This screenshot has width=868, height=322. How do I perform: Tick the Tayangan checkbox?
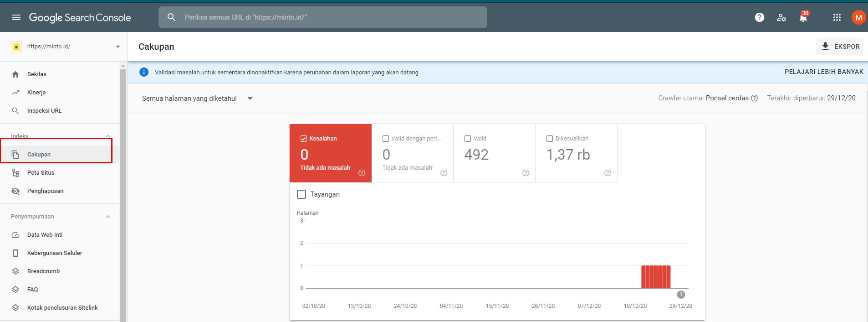click(301, 194)
